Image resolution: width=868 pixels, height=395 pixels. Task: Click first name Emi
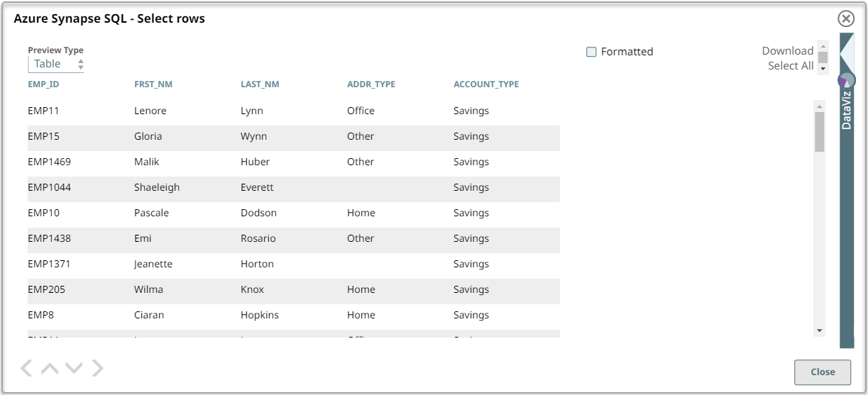click(143, 238)
